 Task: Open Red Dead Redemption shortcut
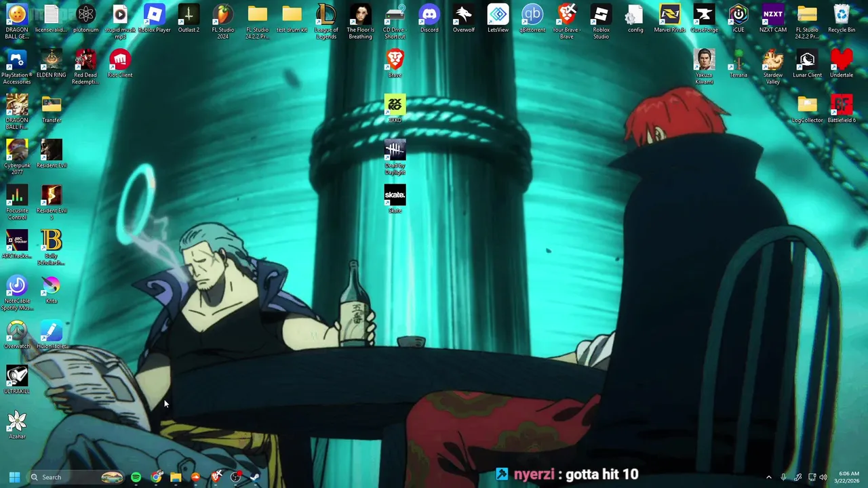tap(85, 67)
